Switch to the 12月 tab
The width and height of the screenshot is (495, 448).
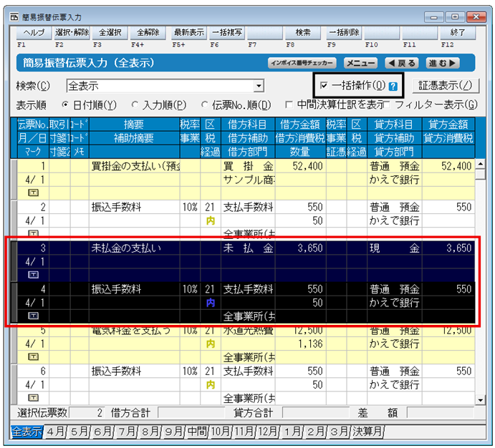coord(268,432)
